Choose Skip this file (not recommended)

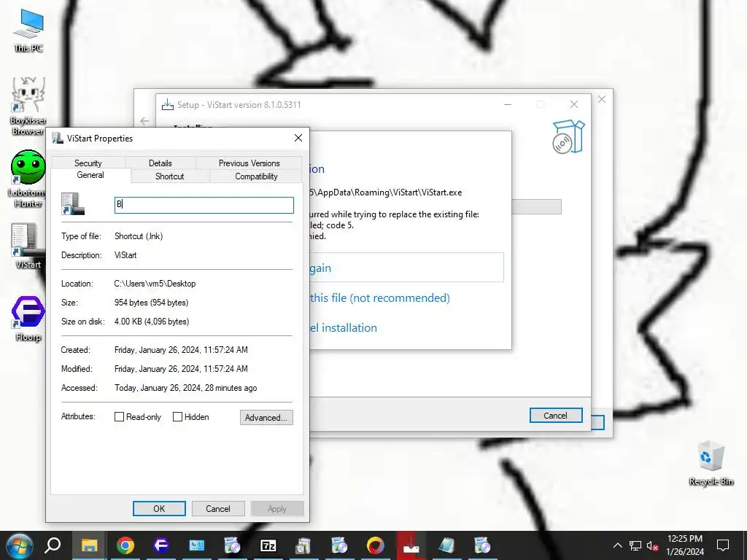click(x=379, y=297)
